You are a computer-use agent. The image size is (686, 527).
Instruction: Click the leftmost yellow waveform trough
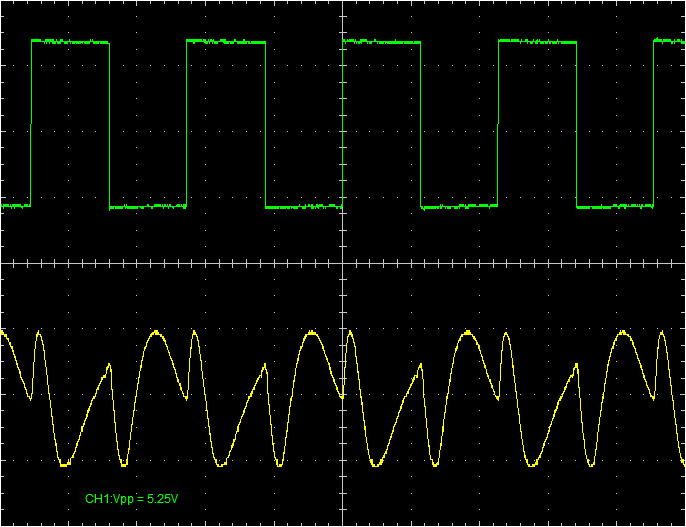click(x=64, y=464)
